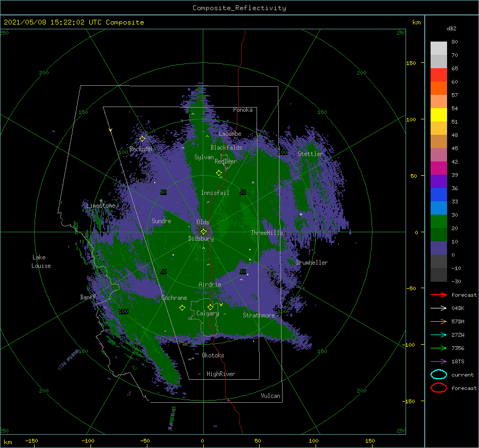
Task: Click the Lacombe city label
Action: coord(230,134)
